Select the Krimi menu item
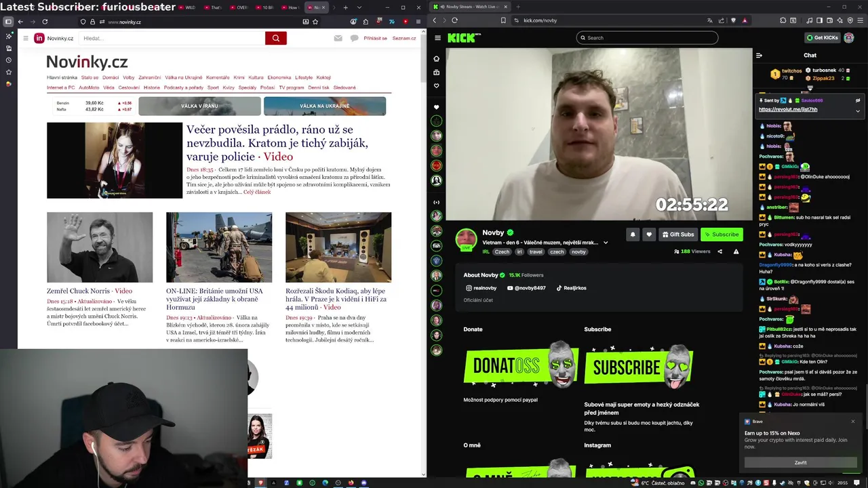The height and width of the screenshot is (488, 868). point(239,77)
